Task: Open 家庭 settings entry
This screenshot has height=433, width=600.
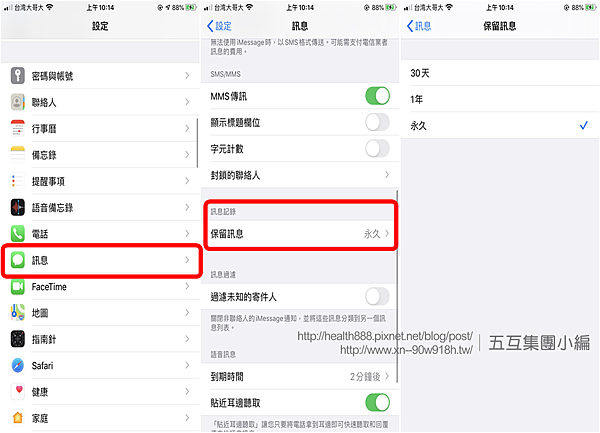Action: point(100,418)
